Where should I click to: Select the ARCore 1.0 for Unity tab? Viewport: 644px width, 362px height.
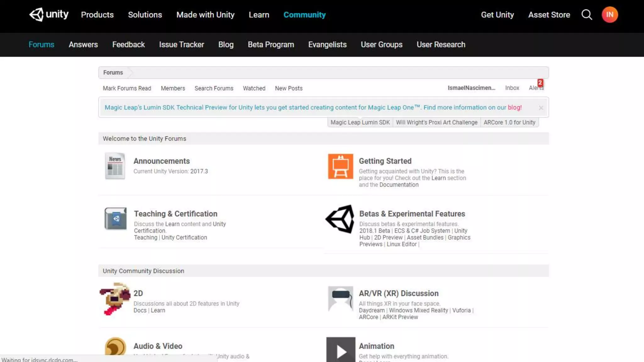(509, 123)
